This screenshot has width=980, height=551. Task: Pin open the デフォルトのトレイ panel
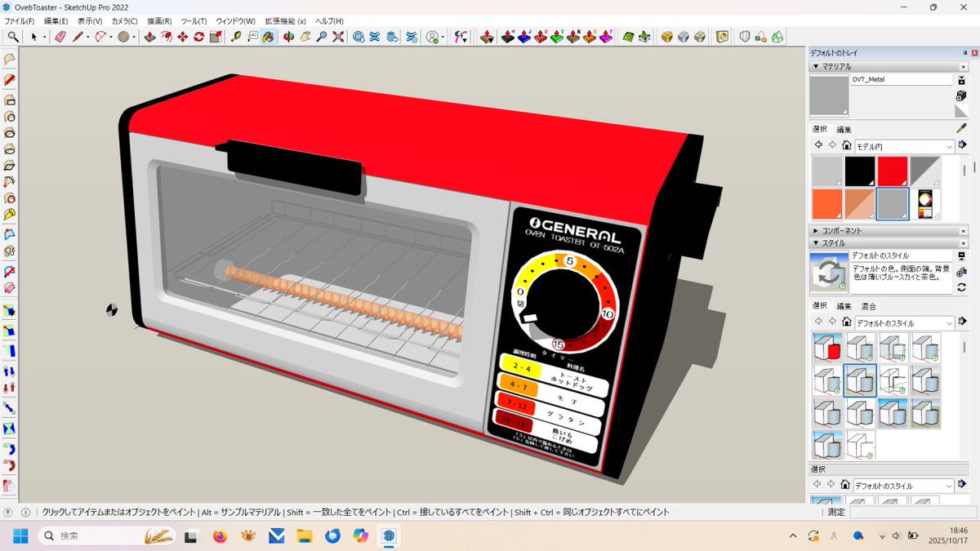(x=966, y=52)
